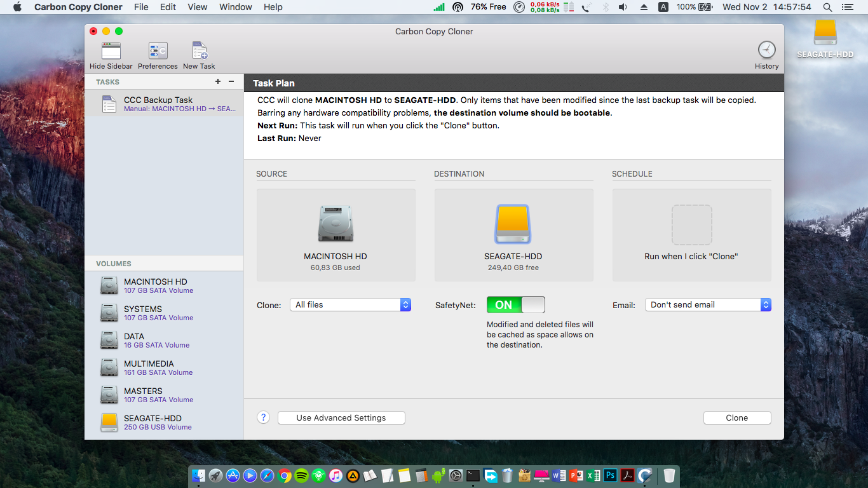Turn off the SafetyNet switch
This screenshot has height=488, width=868.
[x=516, y=305]
